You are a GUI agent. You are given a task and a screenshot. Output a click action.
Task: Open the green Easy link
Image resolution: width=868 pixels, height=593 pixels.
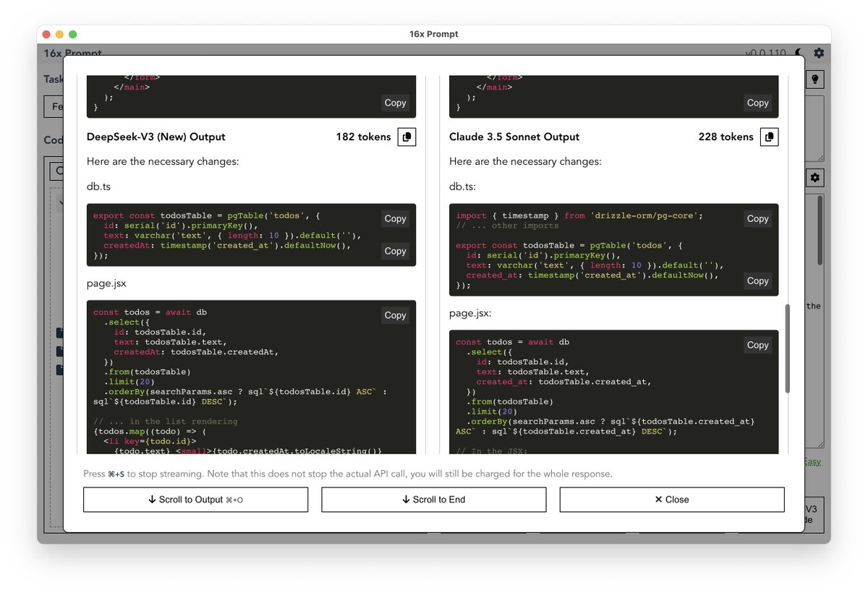click(x=813, y=461)
